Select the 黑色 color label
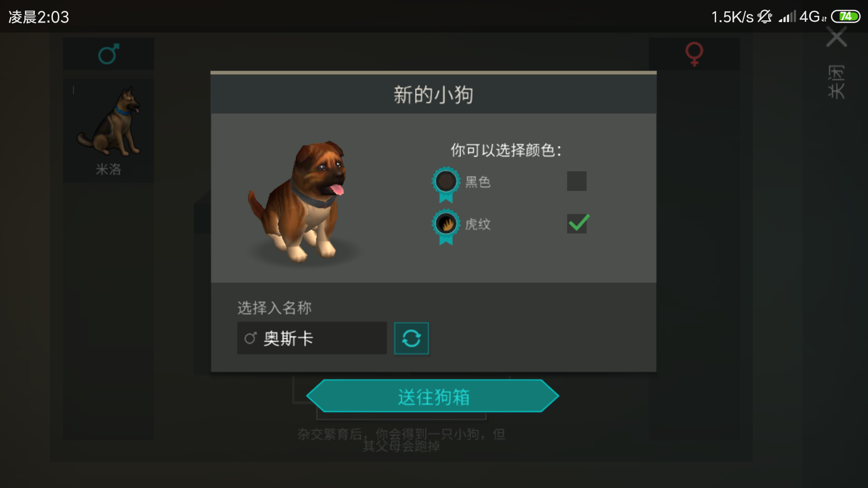Image resolution: width=868 pixels, height=488 pixels. tap(478, 182)
